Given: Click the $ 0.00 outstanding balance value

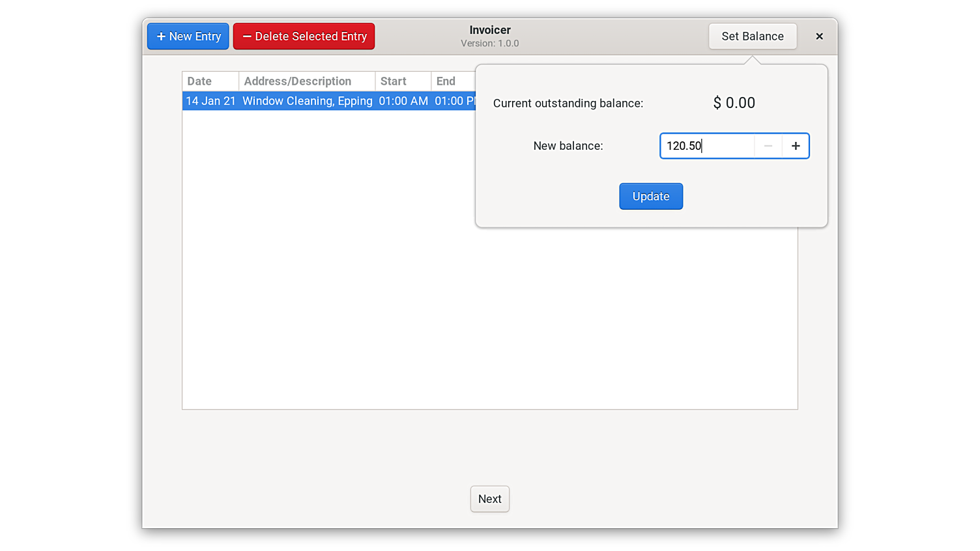Looking at the screenshot, I should [x=734, y=103].
